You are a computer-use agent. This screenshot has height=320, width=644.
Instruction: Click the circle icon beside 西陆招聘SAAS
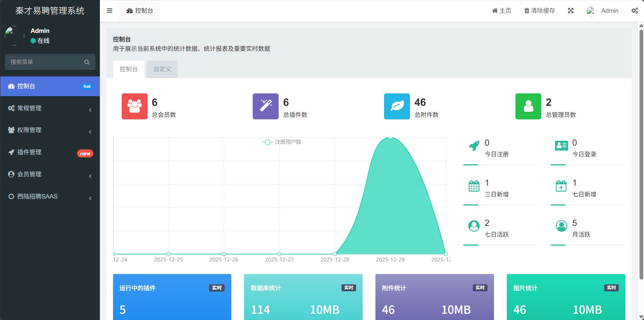pos(11,196)
